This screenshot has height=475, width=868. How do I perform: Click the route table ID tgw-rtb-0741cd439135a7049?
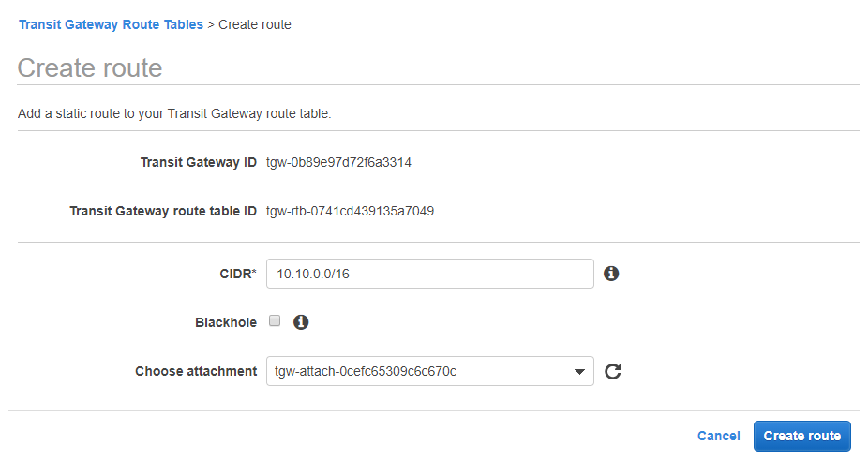click(x=350, y=211)
